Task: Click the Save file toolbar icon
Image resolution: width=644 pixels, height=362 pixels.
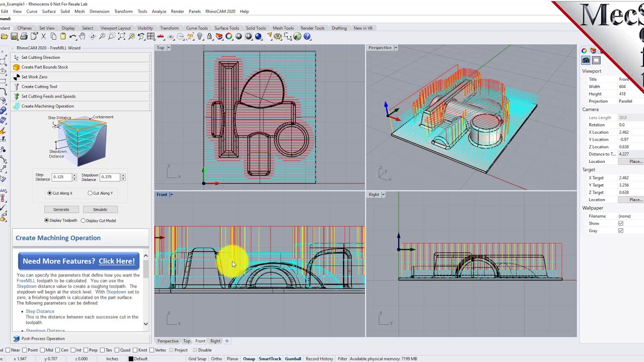Action: [x=14, y=37]
